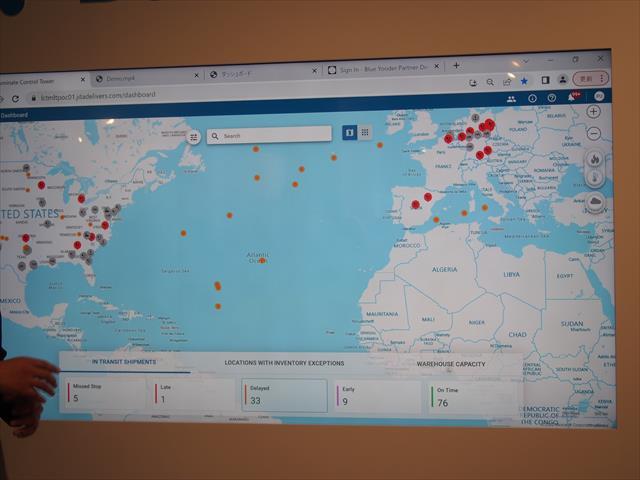Open the help question mark icon
This screenshot has height=480, width=640.
click(x=552, y=98)
